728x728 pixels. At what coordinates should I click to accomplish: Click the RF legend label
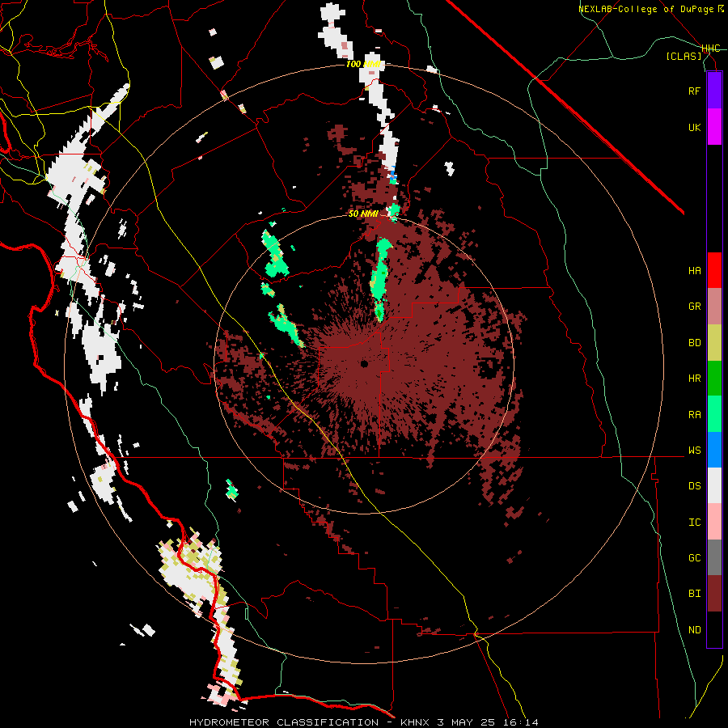click(x=694, y=91)
